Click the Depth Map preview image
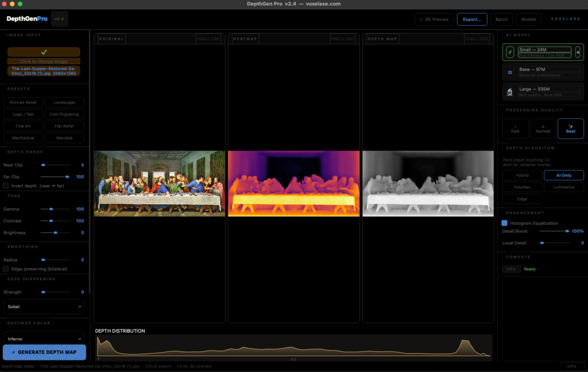This screenshot has width=588, height=372. pos(428,183)
